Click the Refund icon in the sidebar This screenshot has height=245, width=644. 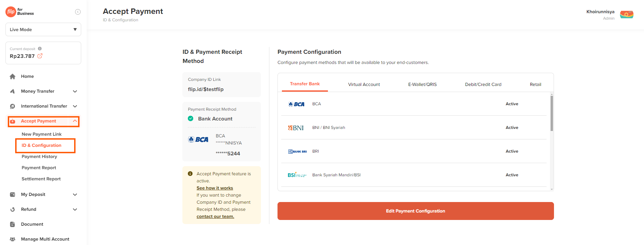13,209
